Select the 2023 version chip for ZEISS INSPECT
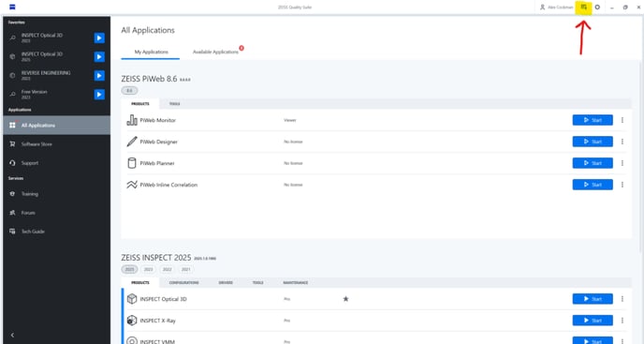The width and height of the screenshot is (644, 344). coord(148,270)
